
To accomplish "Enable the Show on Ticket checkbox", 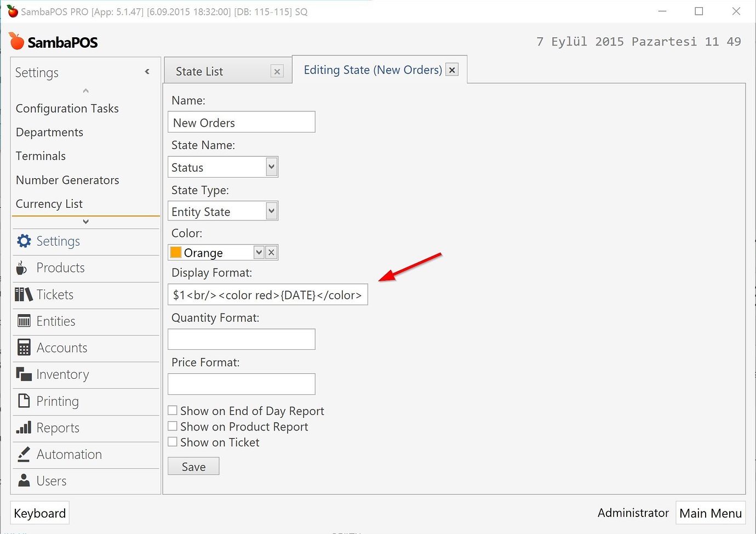I will point(173,441).
